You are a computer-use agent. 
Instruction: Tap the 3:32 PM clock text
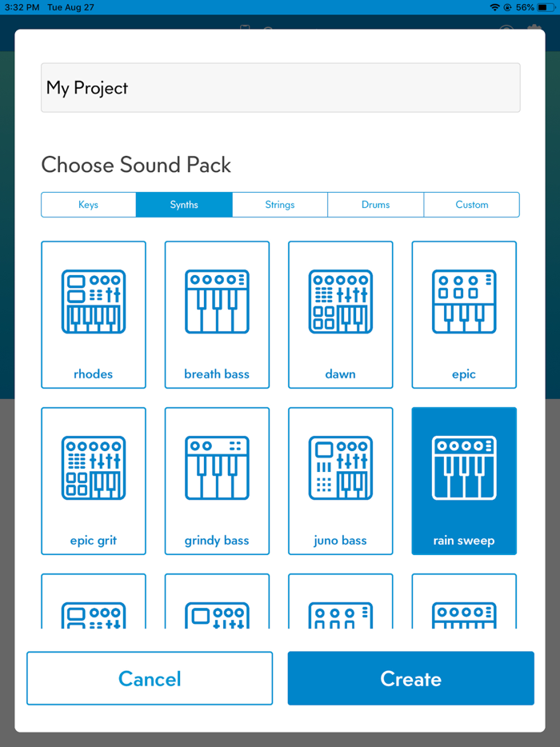(x=22, y=7)
